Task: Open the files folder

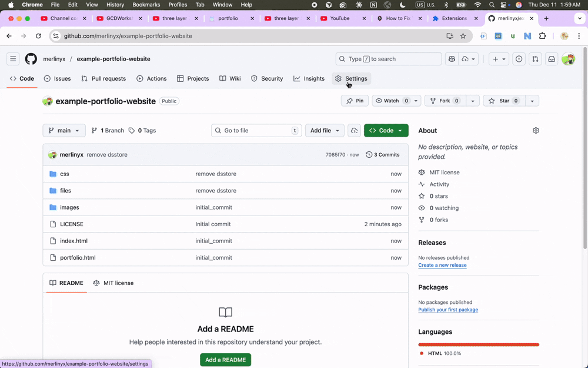Action: [x=66, y=191]
